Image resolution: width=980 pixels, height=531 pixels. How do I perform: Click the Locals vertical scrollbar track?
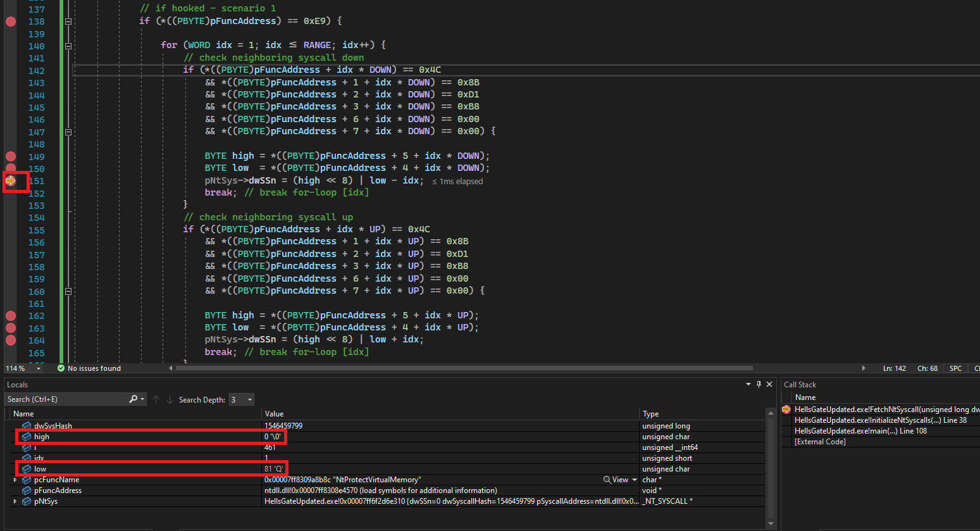(771, 468)
